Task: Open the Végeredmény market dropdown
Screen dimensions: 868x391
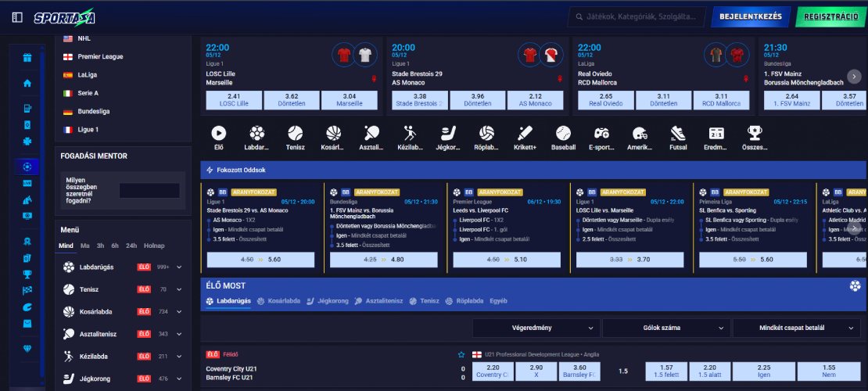Action: (x=536, y=328)
